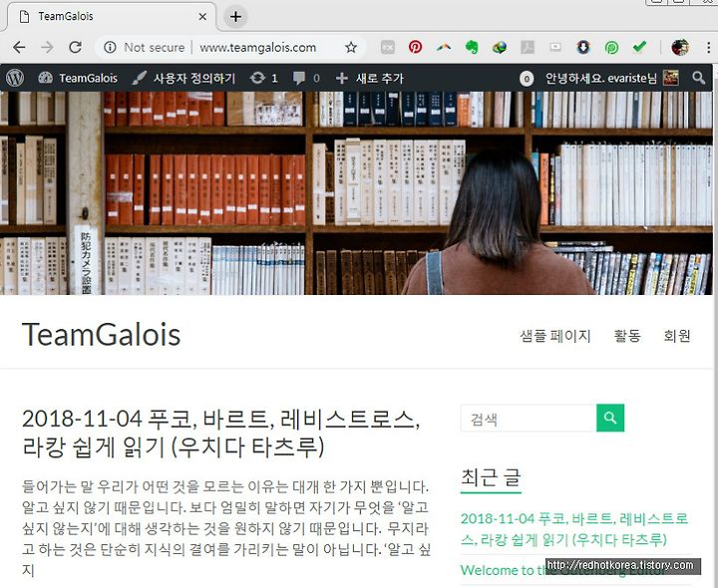Open the Pinterest extension icon

(x=415, y=47)
